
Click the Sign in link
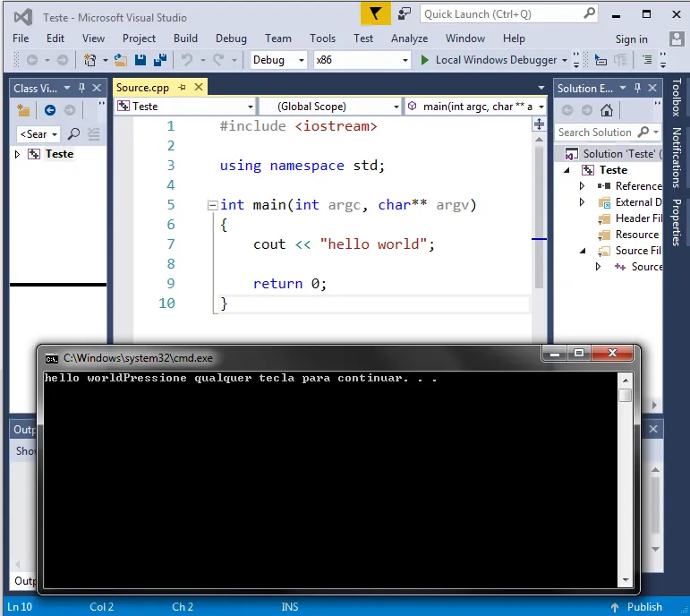click(631, 38)
